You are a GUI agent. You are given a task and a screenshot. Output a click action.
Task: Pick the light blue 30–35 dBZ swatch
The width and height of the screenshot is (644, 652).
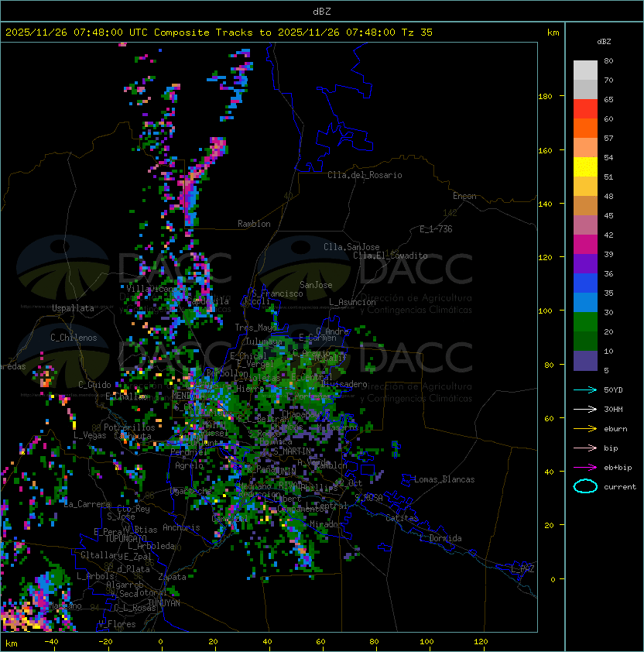(585, 302)
